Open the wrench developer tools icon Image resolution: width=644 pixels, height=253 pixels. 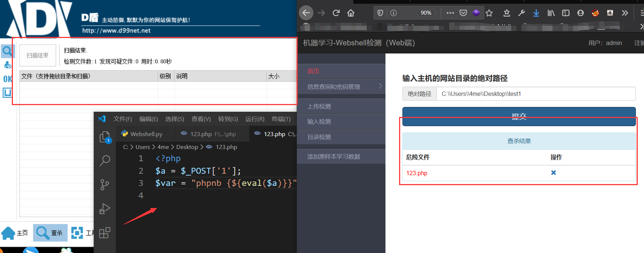[522, 13]
